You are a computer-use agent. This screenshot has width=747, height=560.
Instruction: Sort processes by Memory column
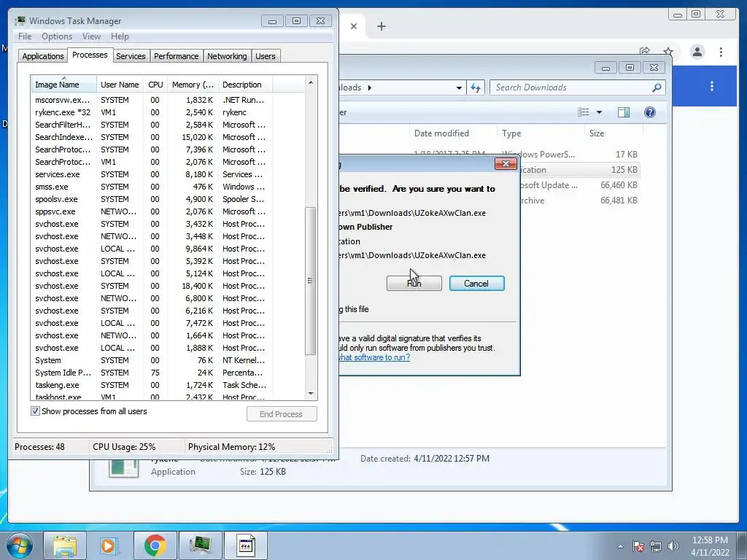pos(193,85)
